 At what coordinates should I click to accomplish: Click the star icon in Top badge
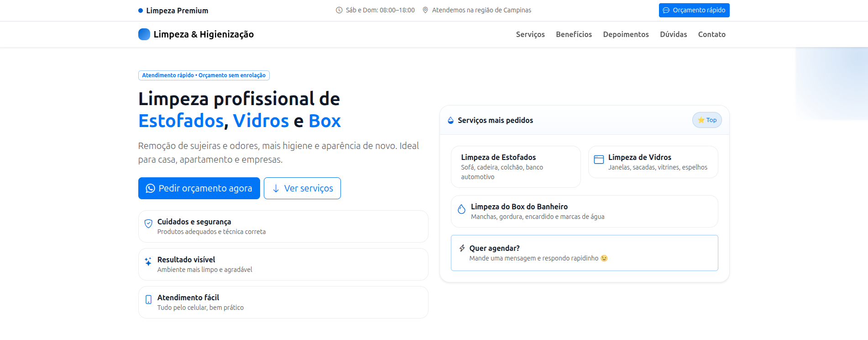coord(701,120)
